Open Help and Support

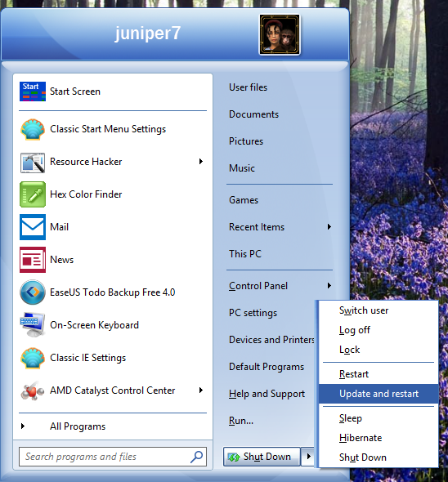point(267,394)
